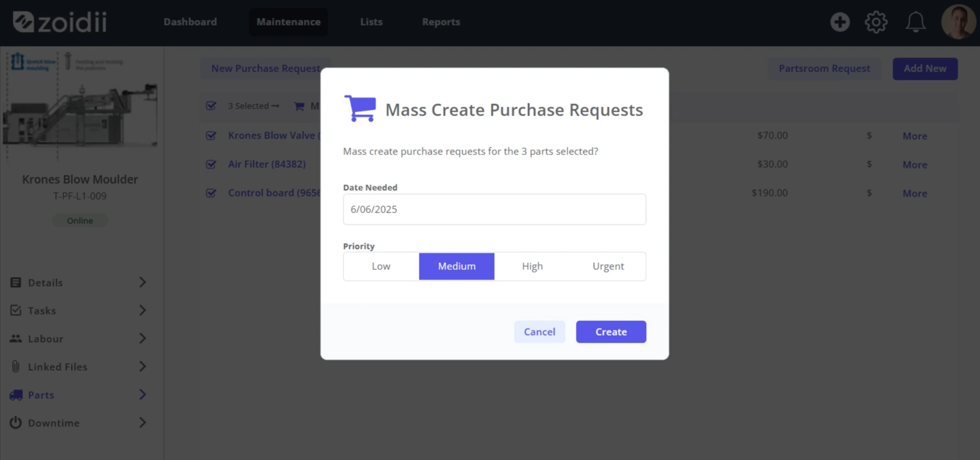Uncheck the Control board checkbox
Viewport: 980px width, 460px height.
point(211,193)
